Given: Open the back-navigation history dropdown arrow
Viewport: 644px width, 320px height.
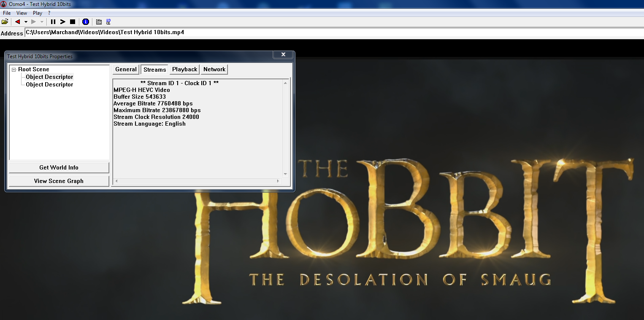Looking at the screenshot, I should tap(26, 22).
